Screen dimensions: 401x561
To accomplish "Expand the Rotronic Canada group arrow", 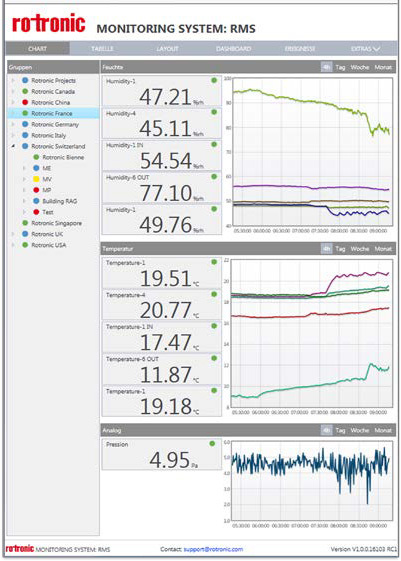I will [13, 92].
